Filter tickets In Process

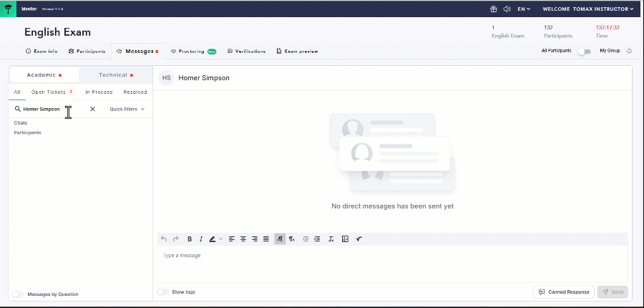pyautogui.click(x=99, y=92)
